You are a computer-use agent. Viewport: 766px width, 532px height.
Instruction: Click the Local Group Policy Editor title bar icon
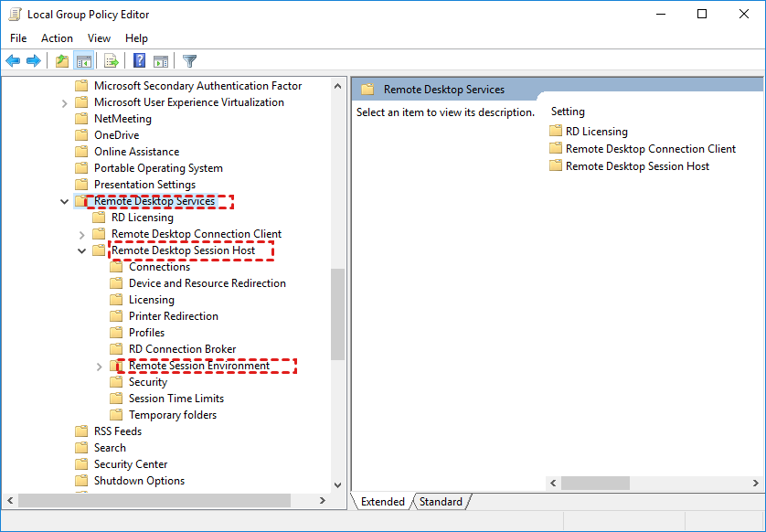point(16,14)
